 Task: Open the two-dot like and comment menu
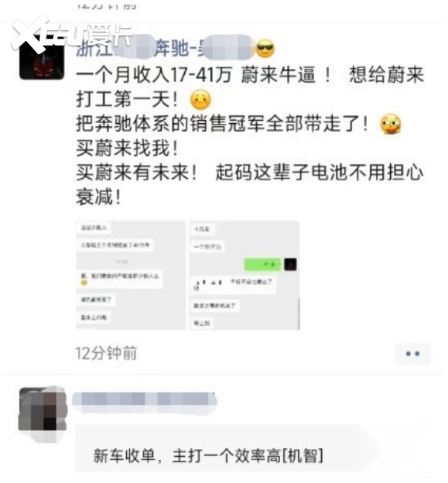pos(412,354)
